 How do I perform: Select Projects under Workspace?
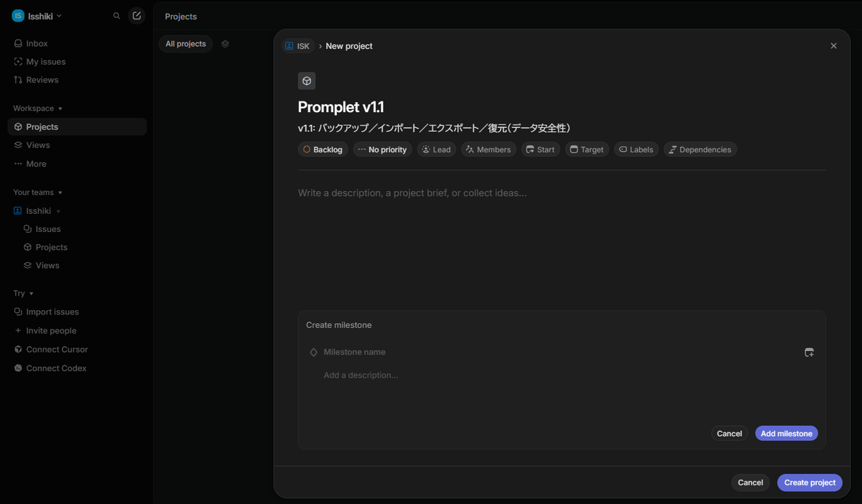pos(78,127)
